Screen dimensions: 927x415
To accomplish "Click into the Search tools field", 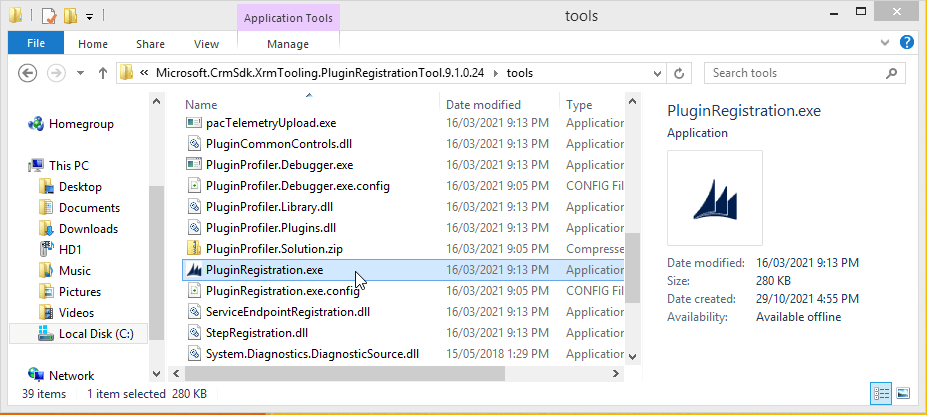I will click(795, 73).
